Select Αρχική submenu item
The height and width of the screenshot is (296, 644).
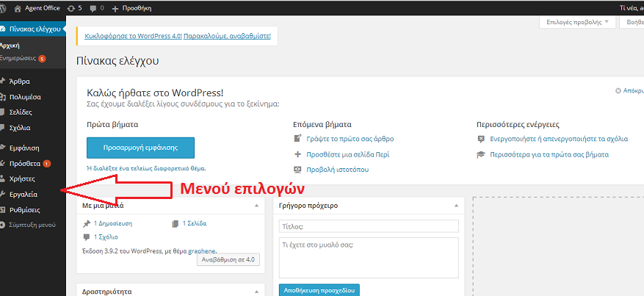[10, 46]
